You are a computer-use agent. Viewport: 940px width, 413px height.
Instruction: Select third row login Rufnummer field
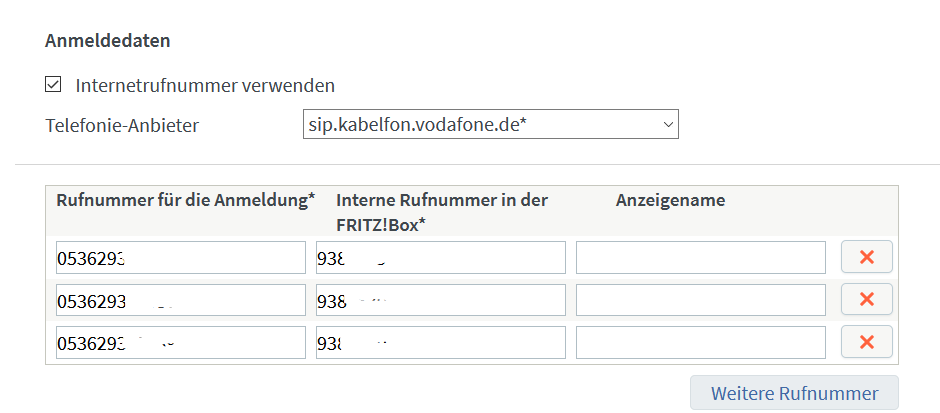click(180, 342)
